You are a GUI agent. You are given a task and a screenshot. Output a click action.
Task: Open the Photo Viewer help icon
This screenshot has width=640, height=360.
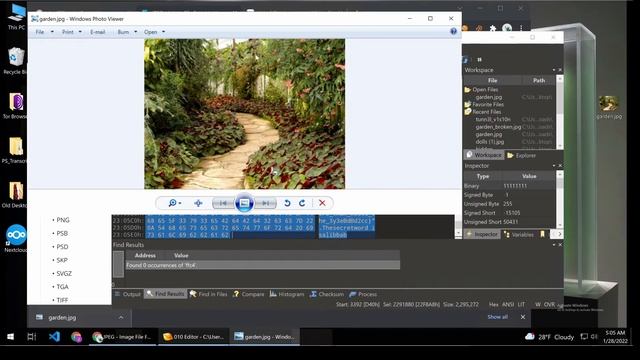point(453,31)
